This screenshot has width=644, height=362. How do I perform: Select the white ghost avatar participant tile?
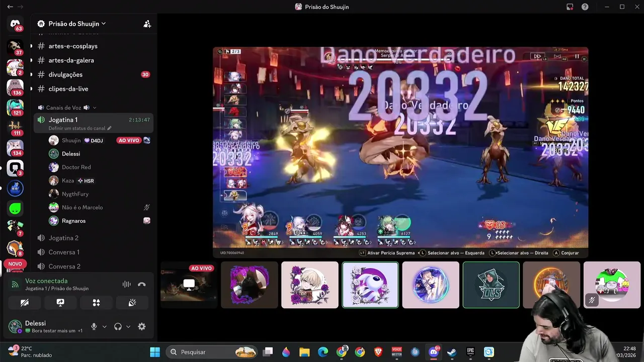tap(370, 285)
